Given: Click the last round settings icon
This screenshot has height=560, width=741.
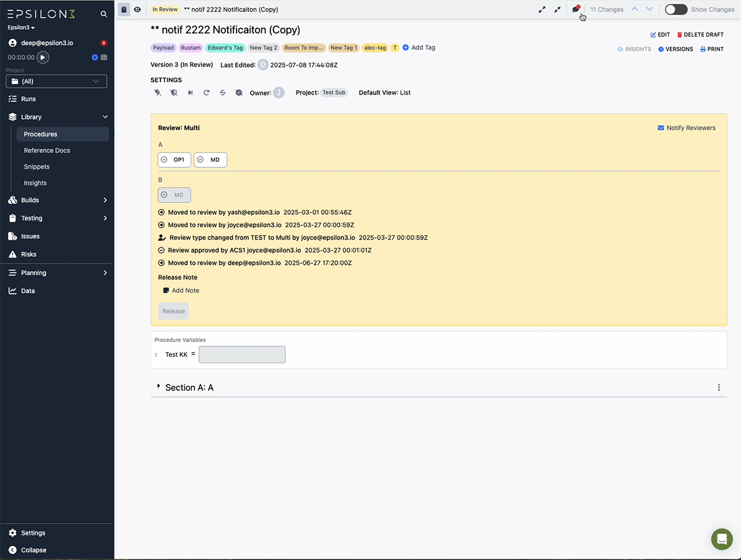Looking at the screenshot, I should [x=239, y=93].
